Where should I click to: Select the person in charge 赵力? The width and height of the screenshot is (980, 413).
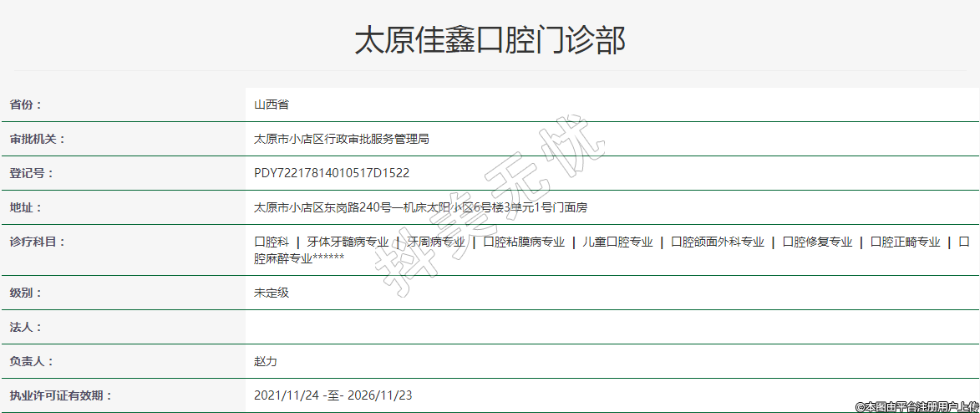(x=266, y=361)
